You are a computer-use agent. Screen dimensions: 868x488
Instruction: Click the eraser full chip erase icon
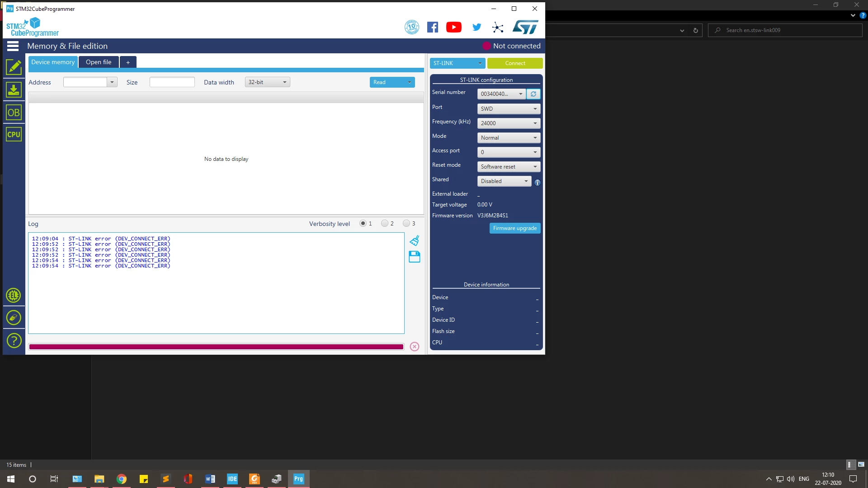click(14, 318)
